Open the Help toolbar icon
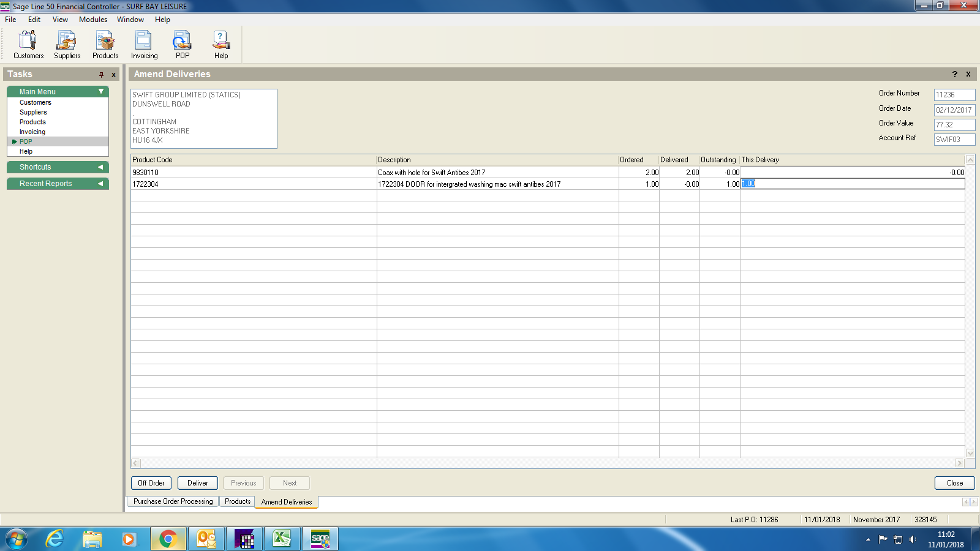 221,45
